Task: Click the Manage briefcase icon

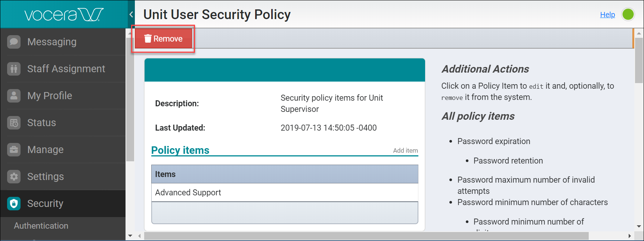Action: [14, 150]
